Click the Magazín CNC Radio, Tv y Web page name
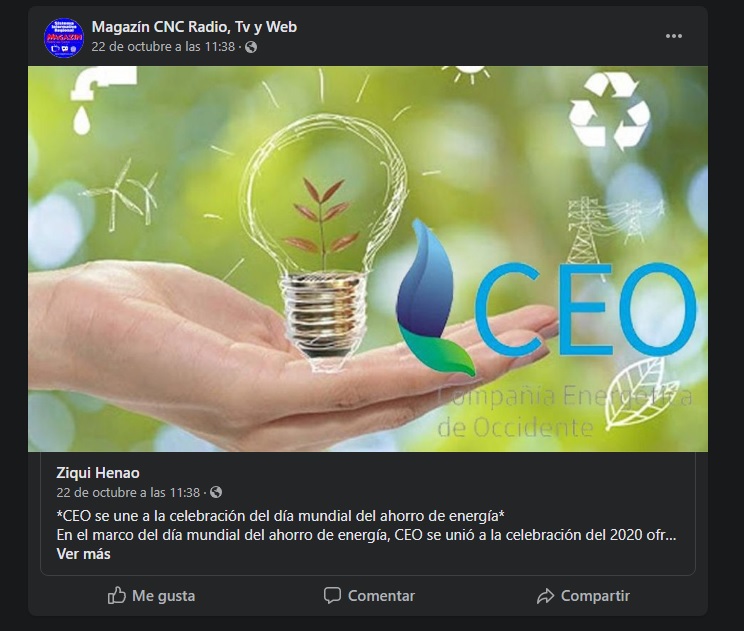Image resolution: width=744 pixels, height=631 pixels. [x=194, y=27]
